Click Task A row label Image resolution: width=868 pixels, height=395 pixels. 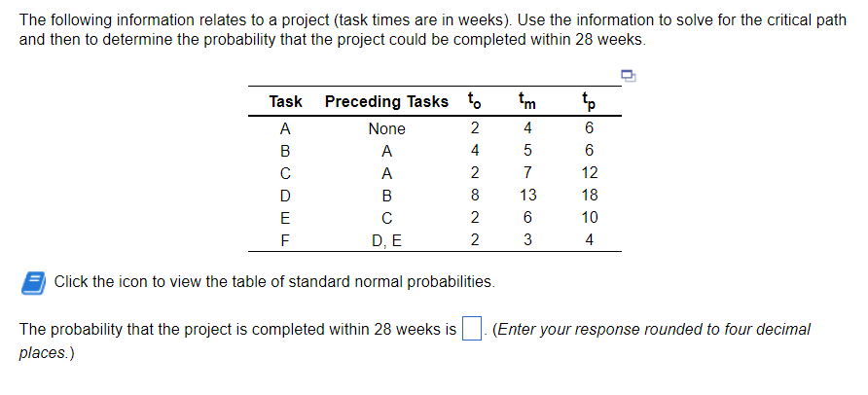pyautogui.click(x=285, y=128)
